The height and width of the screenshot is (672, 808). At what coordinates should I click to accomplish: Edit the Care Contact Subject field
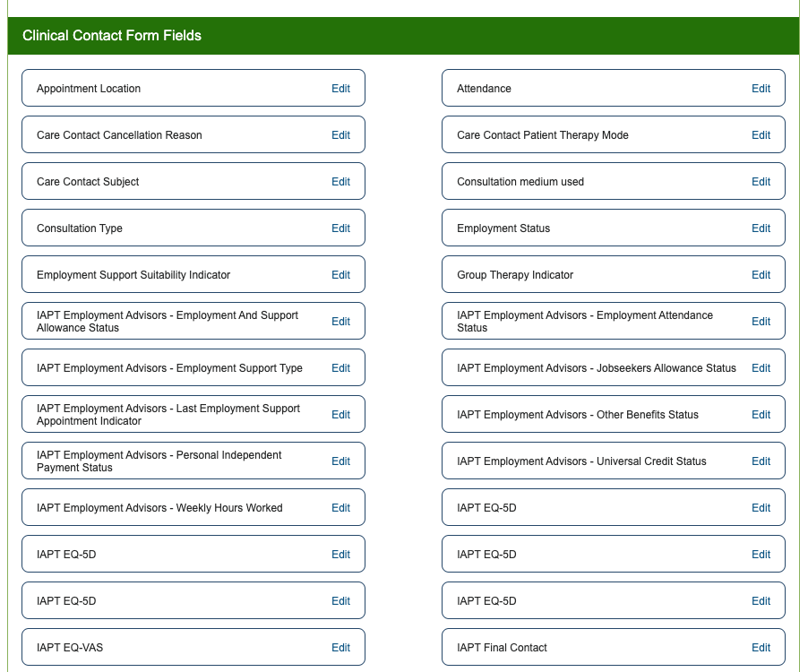340,182
